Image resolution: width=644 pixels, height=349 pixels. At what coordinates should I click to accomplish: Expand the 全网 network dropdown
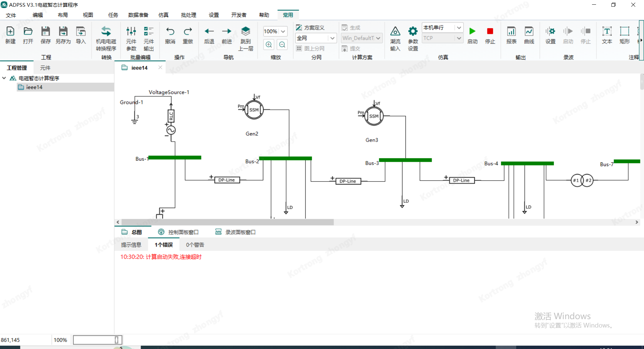point(332,38)
